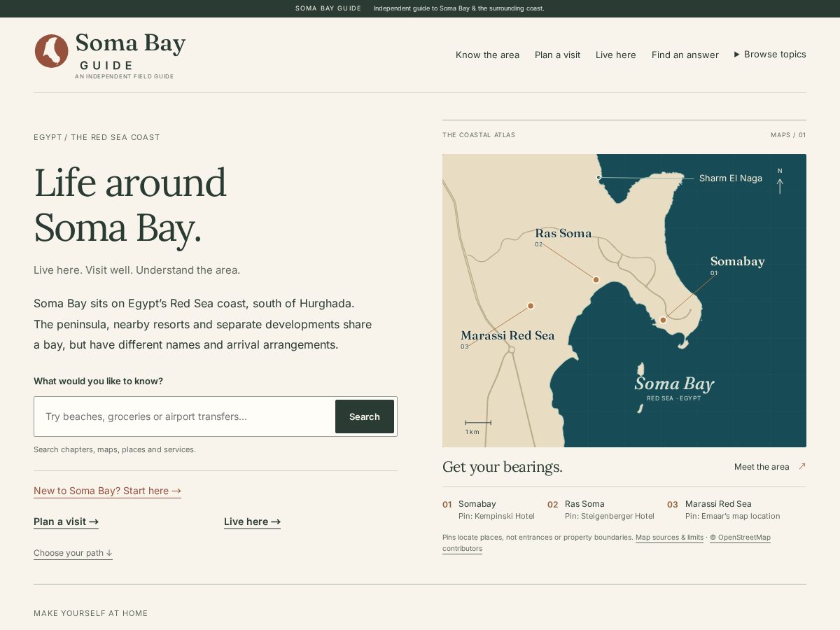Open the Plan a visit nav item
Image resolution: width=840 pixels, height=630 pixels.
pyautogui.click(x=557, y=55)
